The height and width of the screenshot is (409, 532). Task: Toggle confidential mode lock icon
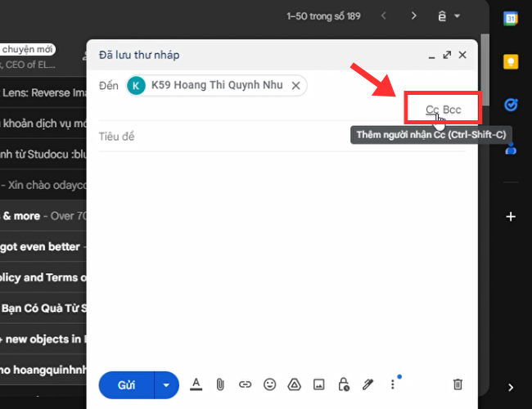pos(343,384)
